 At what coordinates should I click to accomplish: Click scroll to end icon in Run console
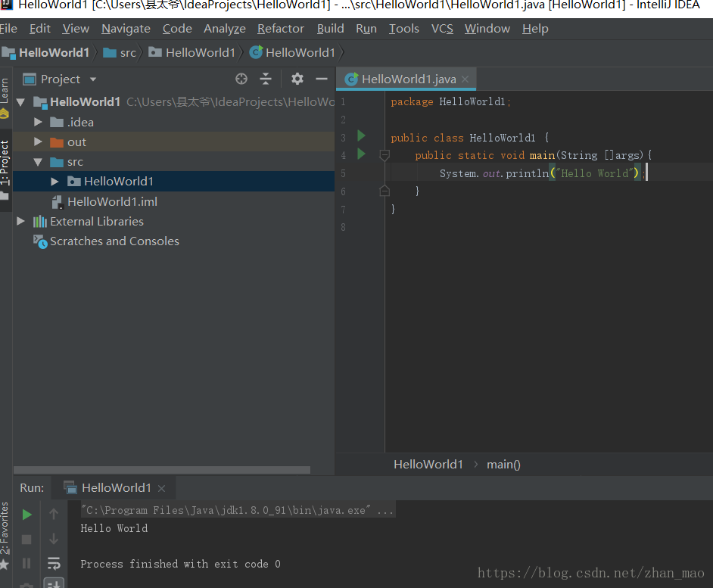[x=54, y=583]
